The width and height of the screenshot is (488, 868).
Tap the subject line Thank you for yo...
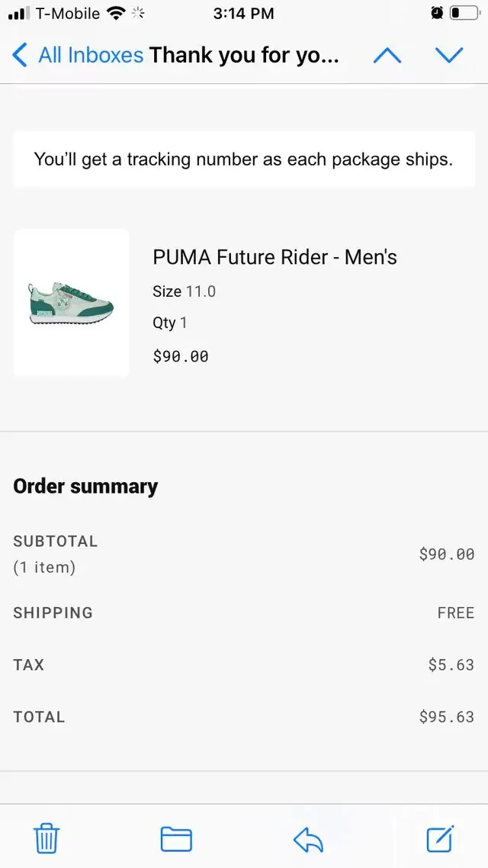(244, 55)
